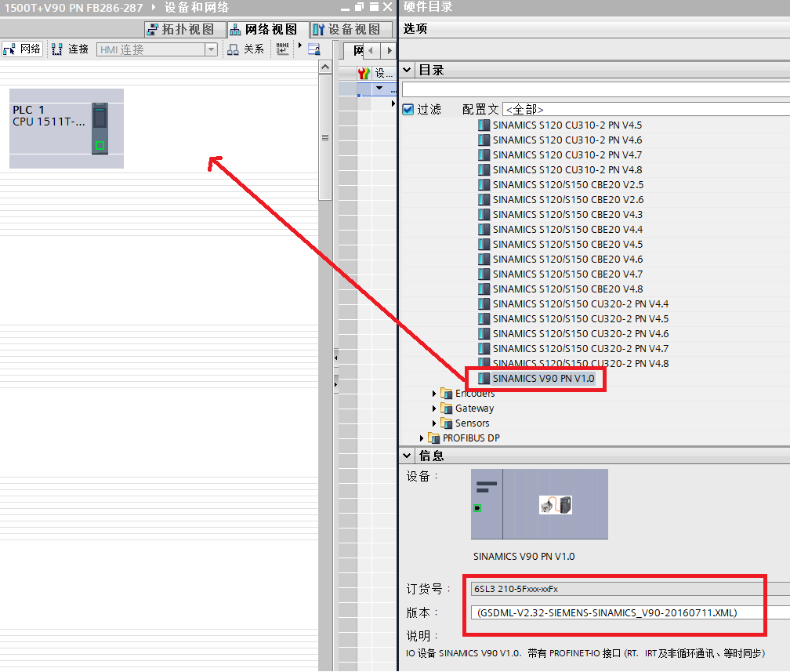Select SINAMICS S120/S150 CBE20 V4.7
The image size is (790, 672).
(x=567, y=274)
